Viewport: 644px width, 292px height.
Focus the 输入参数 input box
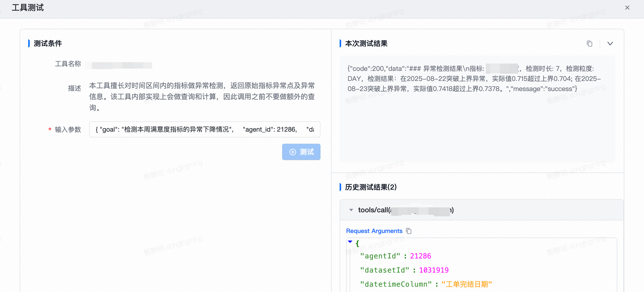(204, 129)
